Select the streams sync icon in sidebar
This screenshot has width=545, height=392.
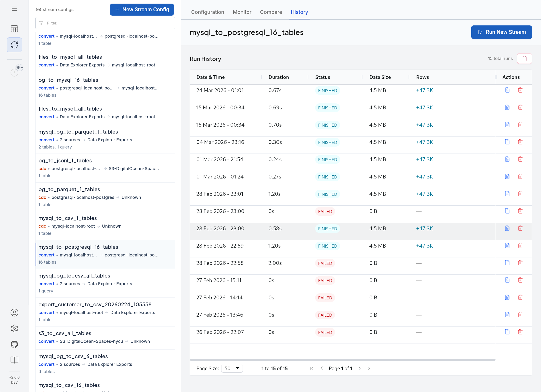pos(14,45)
